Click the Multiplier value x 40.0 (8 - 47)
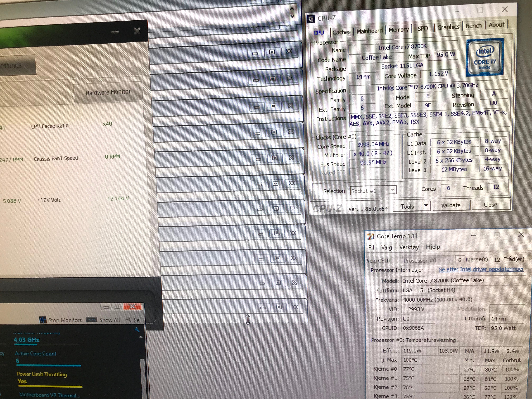Viewport: 532px width, 399px height. pos(373,153)
